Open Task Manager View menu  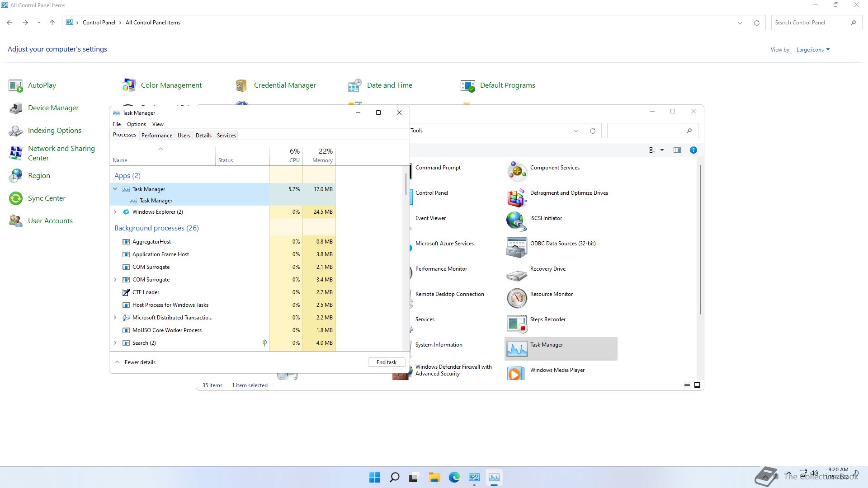(x=158, y=124)
